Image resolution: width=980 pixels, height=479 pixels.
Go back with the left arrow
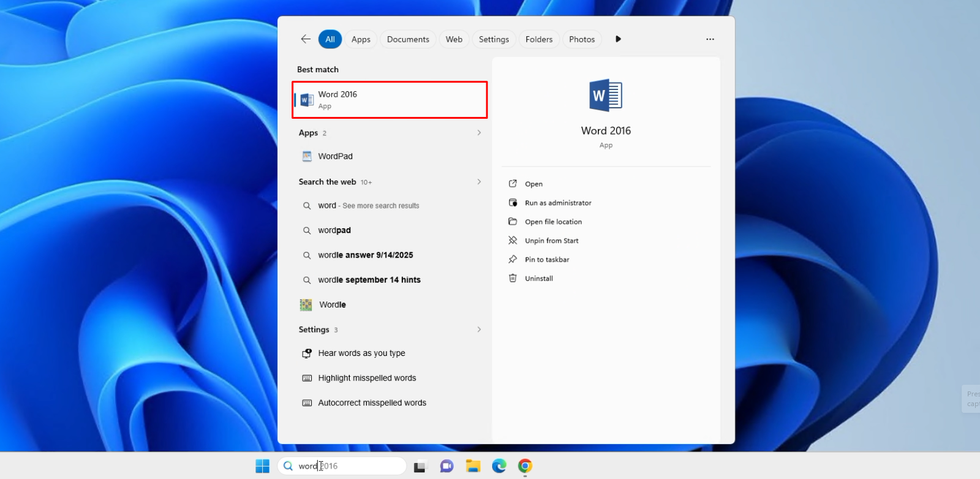306,39
